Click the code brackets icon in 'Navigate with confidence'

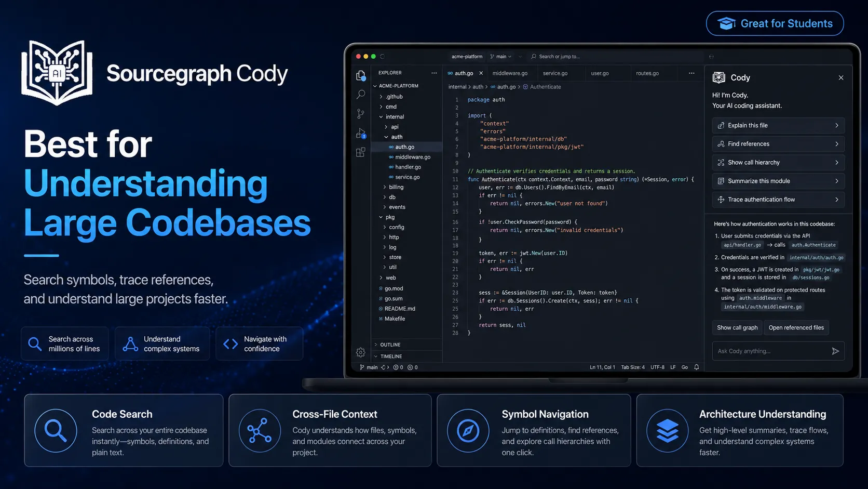230,344
